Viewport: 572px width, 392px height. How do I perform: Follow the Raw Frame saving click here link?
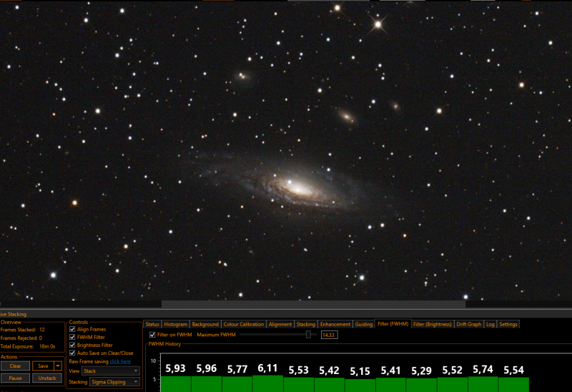tap(120, 361)
